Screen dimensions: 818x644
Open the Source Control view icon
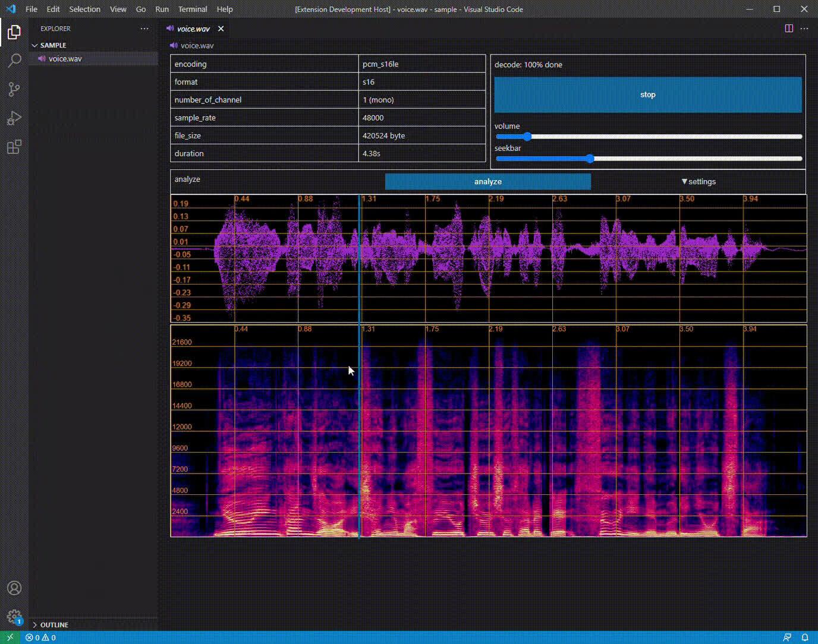point(14,89)
